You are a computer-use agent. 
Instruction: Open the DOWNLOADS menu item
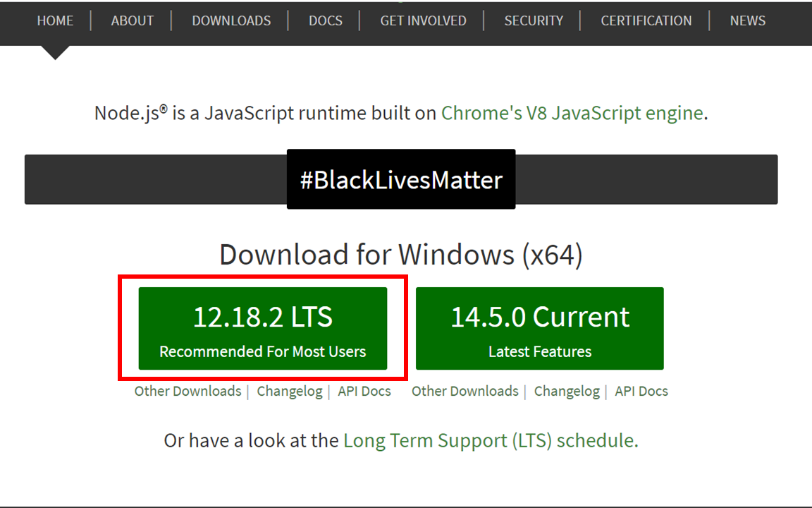pyautogui.click(x=231, y=20)
